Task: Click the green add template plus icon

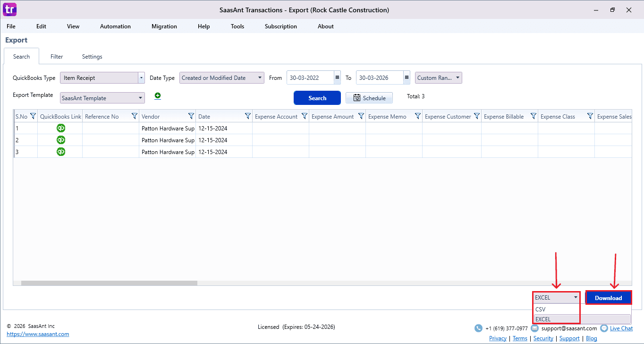Action: [x=158, y=95]
